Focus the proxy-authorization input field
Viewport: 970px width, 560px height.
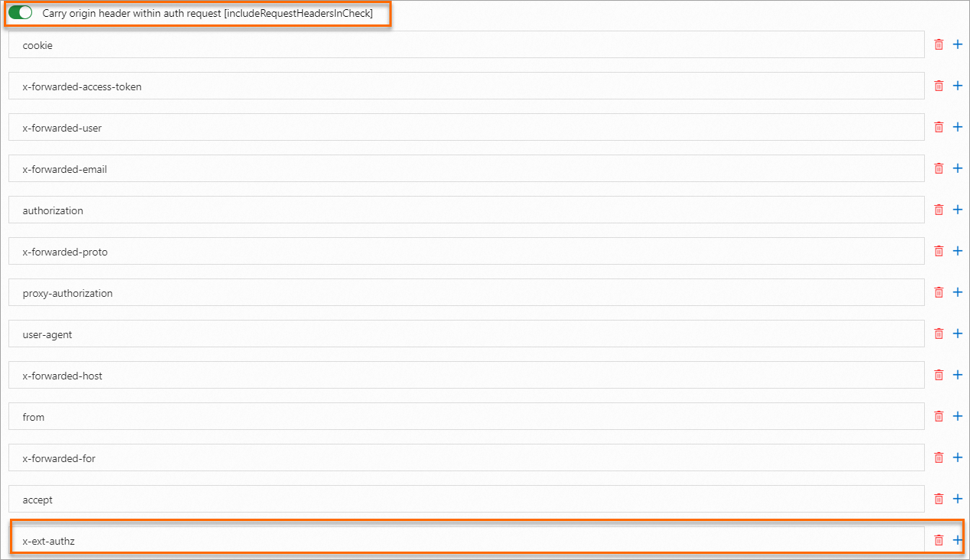[x=467, y=292]
